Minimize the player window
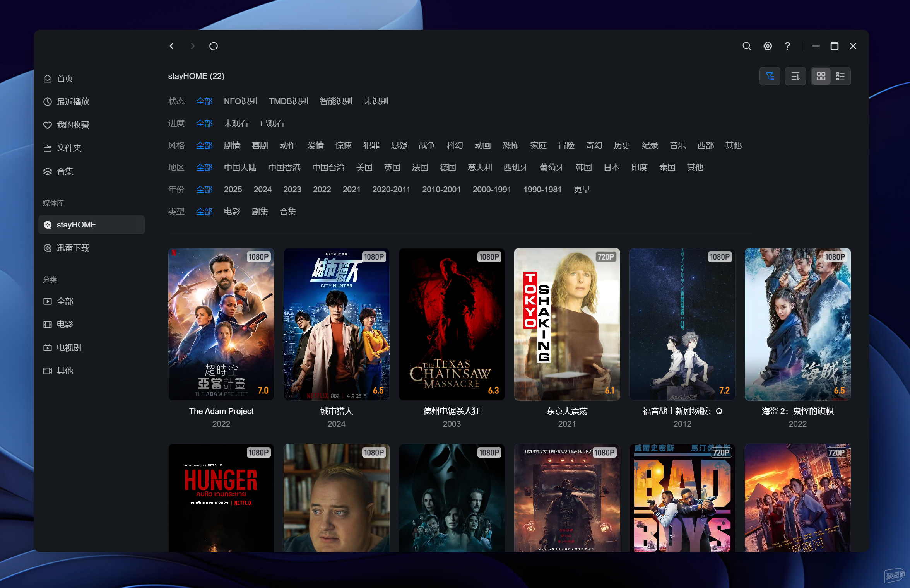910x588 pixels. click(816, 46)
